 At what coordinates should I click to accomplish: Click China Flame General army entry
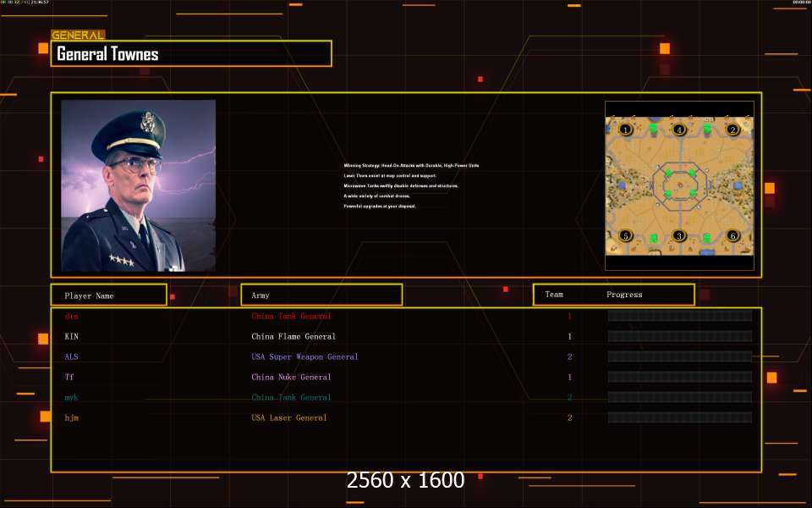point(294,336)
